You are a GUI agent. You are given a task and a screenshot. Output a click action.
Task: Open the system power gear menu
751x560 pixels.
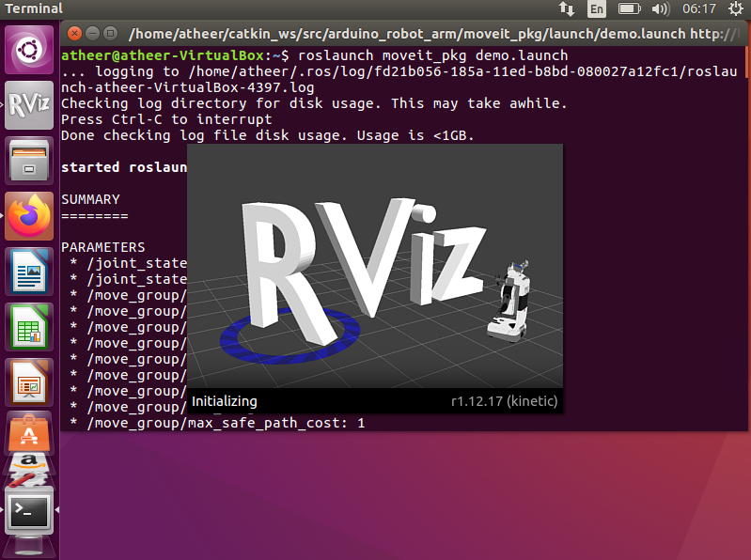point(736,8)
